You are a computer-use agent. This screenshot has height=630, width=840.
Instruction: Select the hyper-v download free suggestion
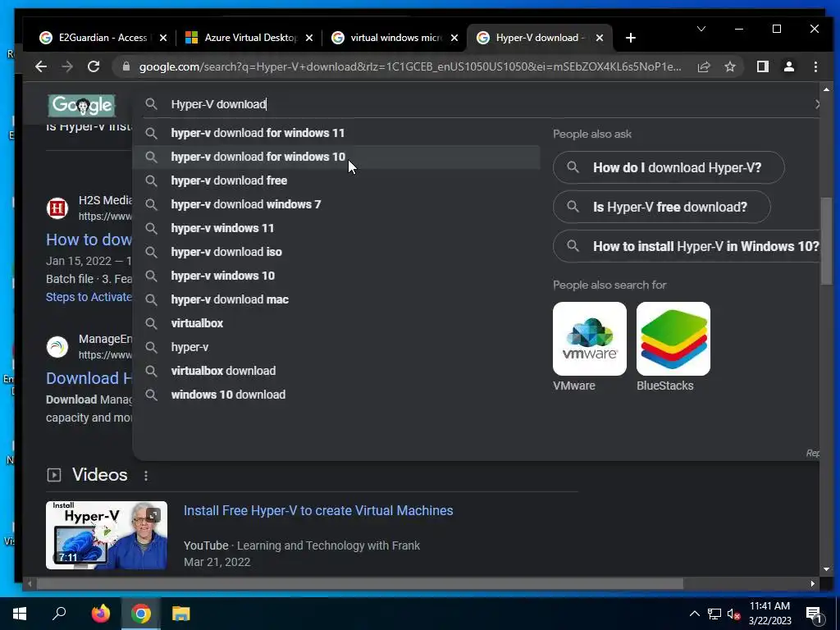pos(336,180)
